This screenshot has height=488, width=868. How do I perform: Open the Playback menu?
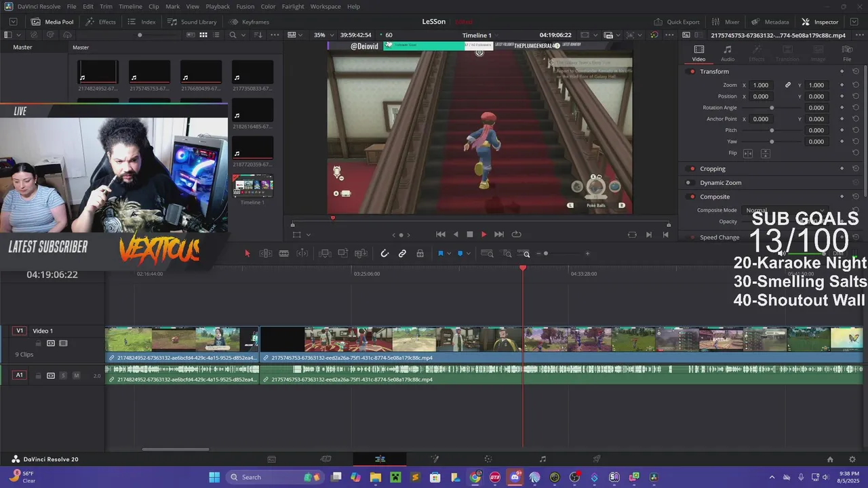[218, 6]
